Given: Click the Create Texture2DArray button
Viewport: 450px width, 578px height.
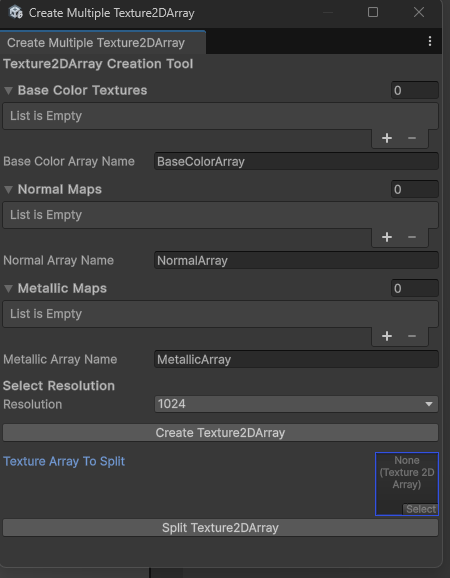Looking at the screenshot, I should click(220, 432).
